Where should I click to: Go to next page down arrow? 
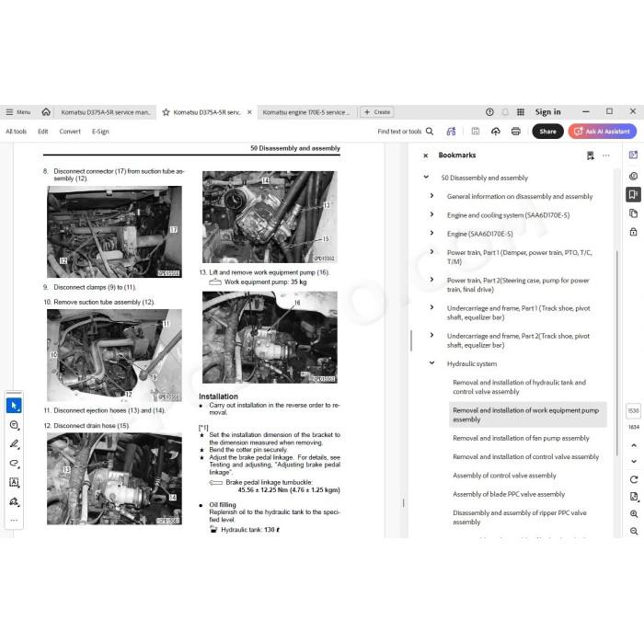[x=634, y=461]
